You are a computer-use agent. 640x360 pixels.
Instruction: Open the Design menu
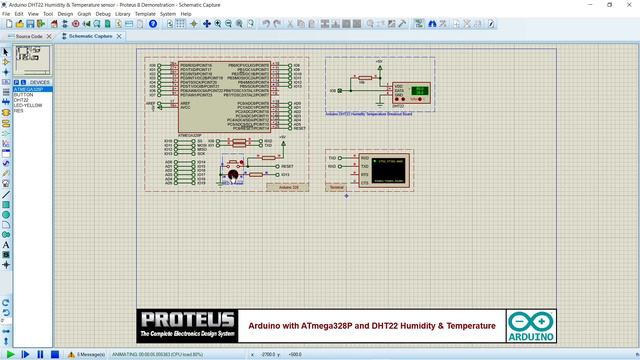point(65,14)
